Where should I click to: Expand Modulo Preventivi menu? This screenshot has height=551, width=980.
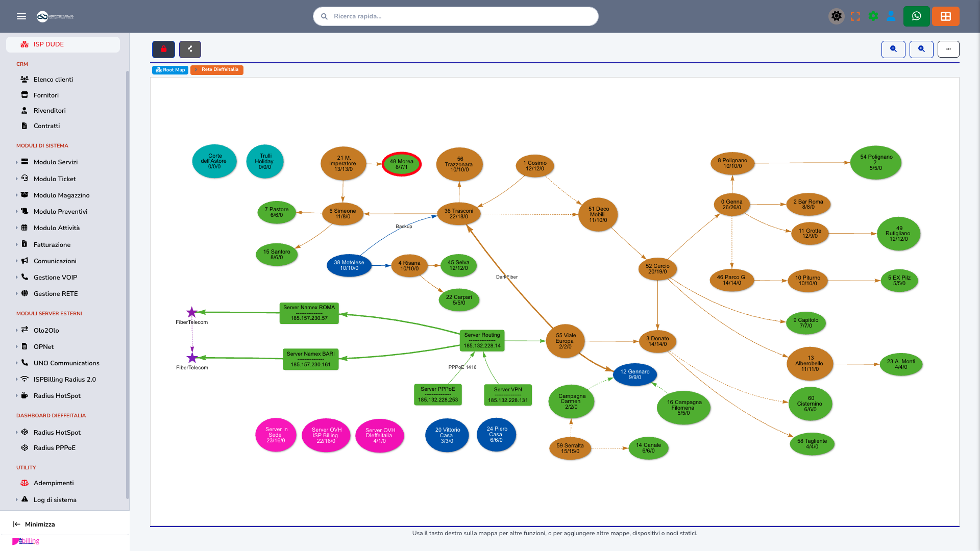(60, 211)
